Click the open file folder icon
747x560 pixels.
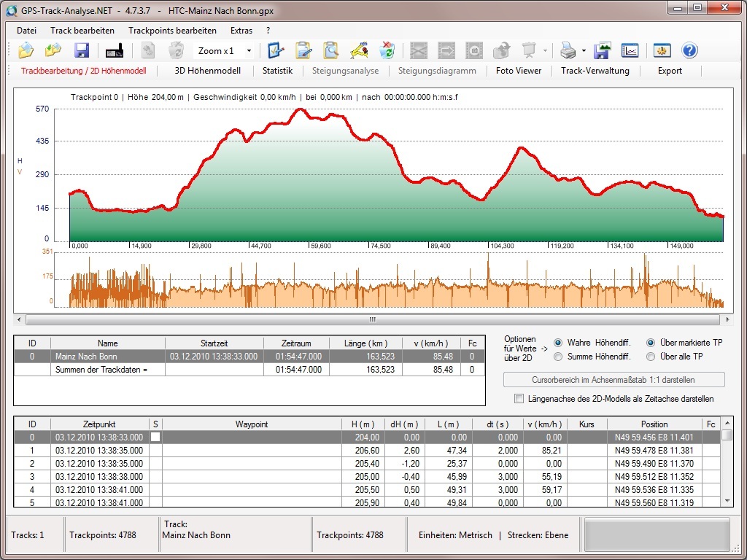[26, 50]
